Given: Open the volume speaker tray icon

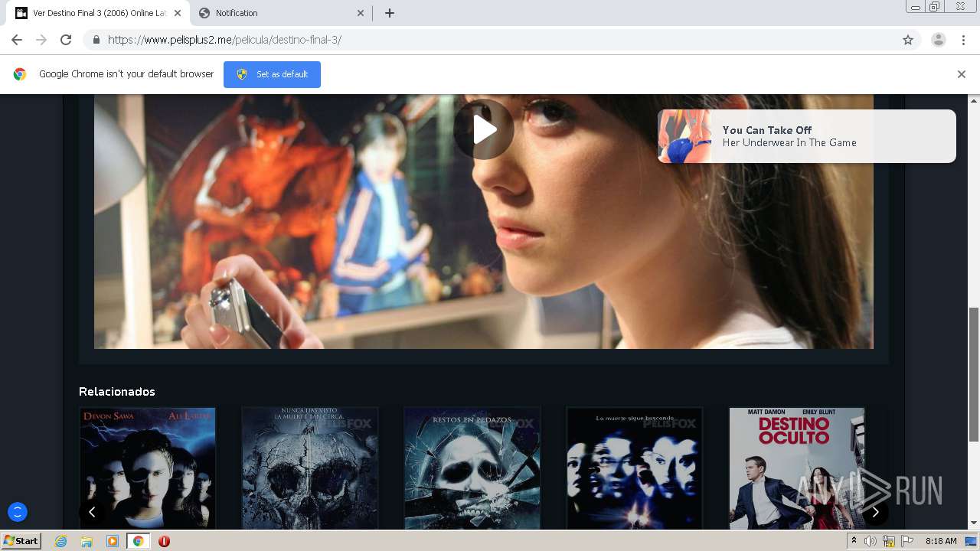Looking at the screenshot, I should click(x=870, y=541).
